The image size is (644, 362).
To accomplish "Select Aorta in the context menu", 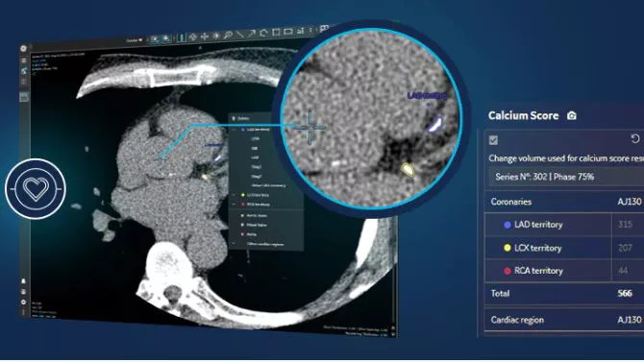I will pyautogui.click(x=252, y=234).
